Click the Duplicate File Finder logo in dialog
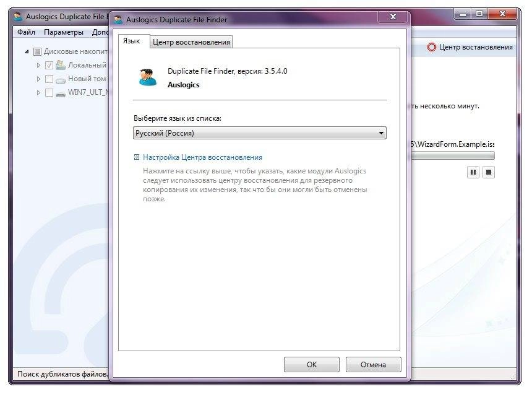Viewport: 532px width, 397px height. [x=148, y=77]
